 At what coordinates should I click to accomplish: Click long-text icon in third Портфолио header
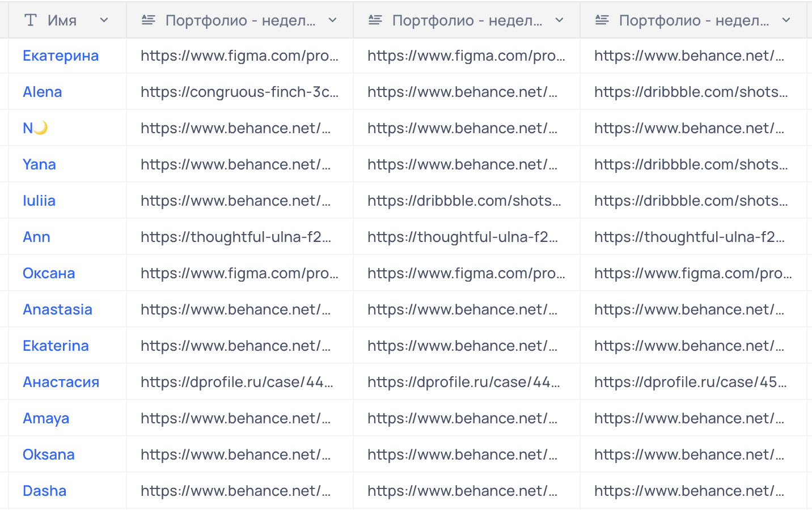tap(602, 20)
